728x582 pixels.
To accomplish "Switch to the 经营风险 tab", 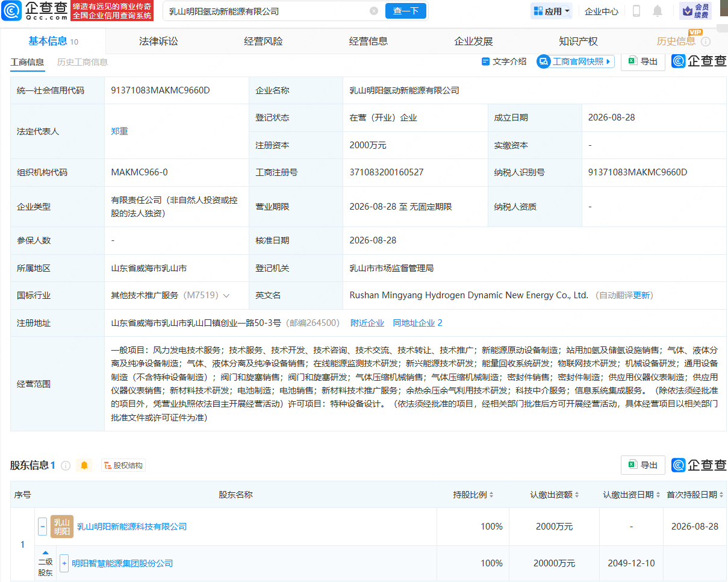I will 263,41.
